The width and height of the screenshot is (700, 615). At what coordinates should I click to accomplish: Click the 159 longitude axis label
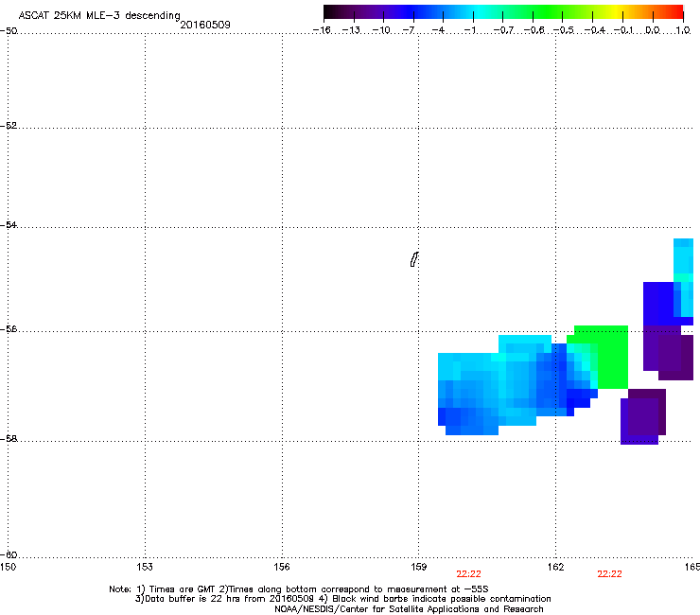point(419,567)
